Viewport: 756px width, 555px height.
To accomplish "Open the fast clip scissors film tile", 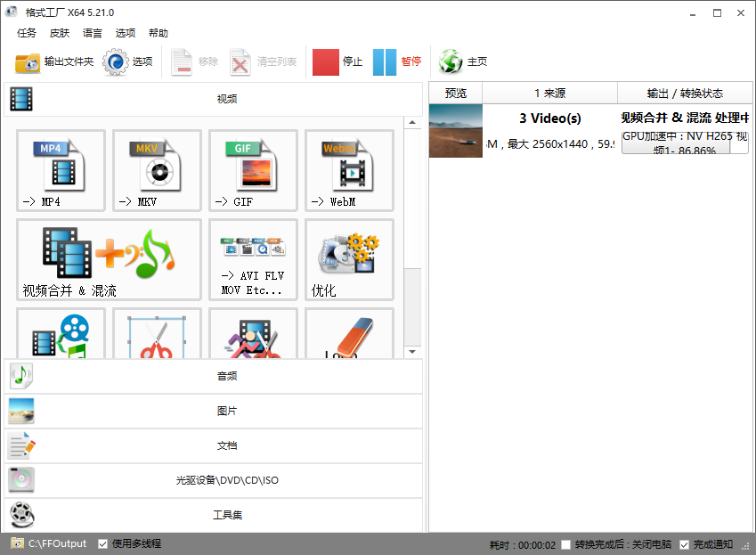I will coord(253,334).
